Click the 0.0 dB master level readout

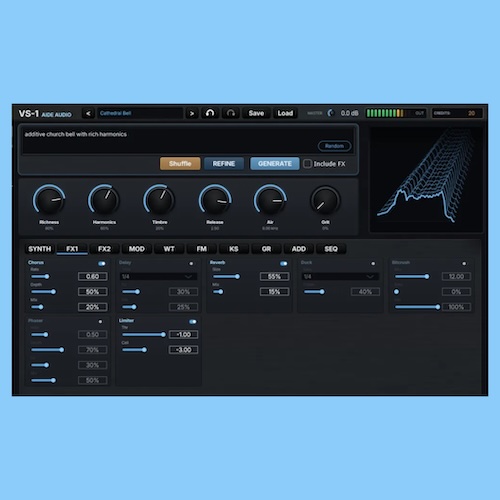point(349,113)
